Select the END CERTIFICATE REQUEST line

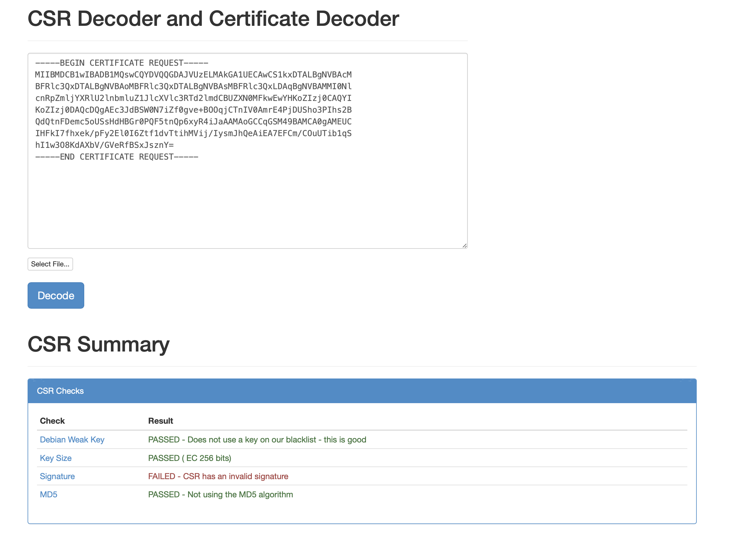tap(117, 156)
